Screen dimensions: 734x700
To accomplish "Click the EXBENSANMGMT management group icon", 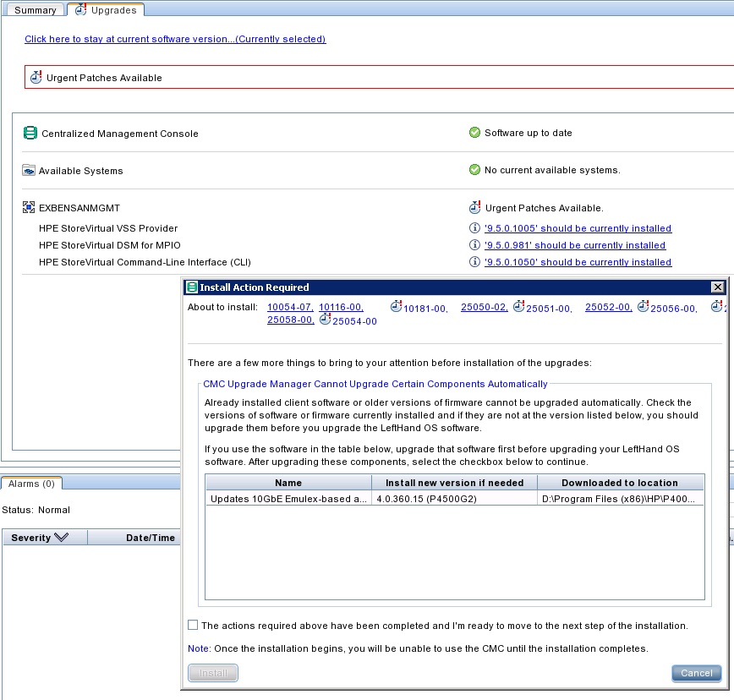I will [29, 207].
